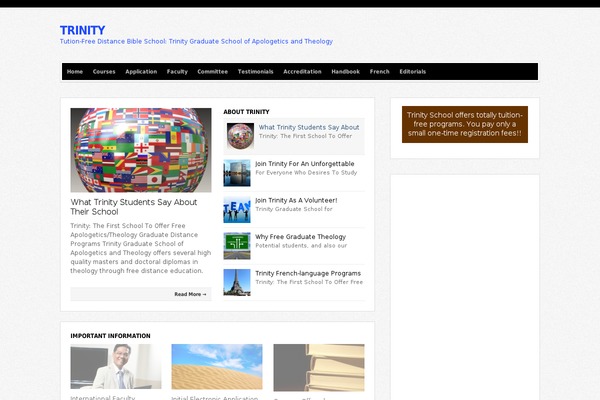Select the Accreditation menu item
The height and width of the screenshot is (400, 600).
pos(302,72)
